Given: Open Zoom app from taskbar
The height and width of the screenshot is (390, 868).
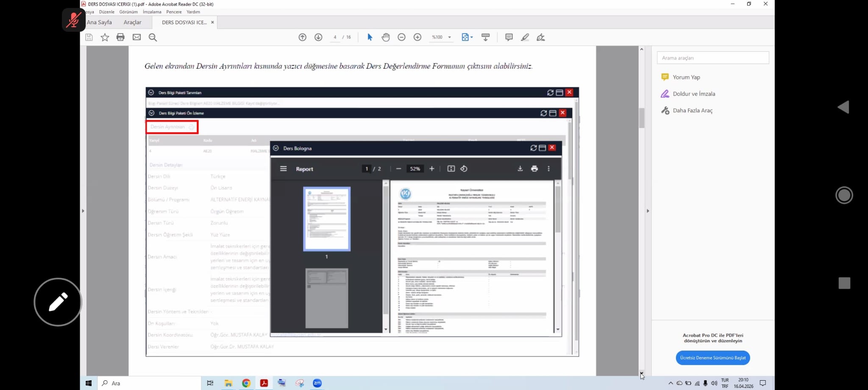Looking at the screenshot, I should tap(317, 383).
